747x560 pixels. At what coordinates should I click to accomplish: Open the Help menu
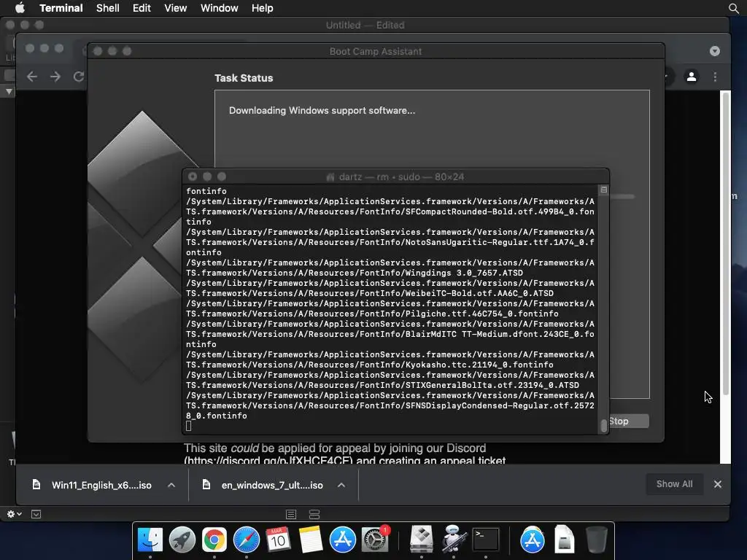point(263,8)
